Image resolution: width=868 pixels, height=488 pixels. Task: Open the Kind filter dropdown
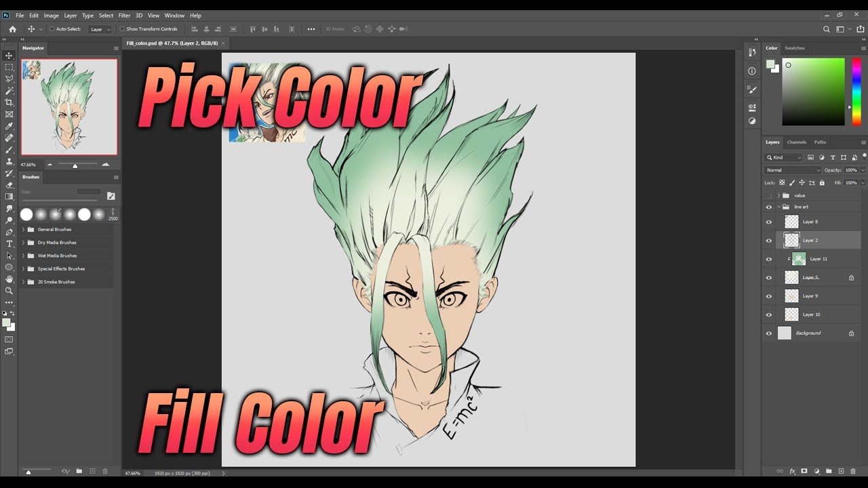(784, 157)
